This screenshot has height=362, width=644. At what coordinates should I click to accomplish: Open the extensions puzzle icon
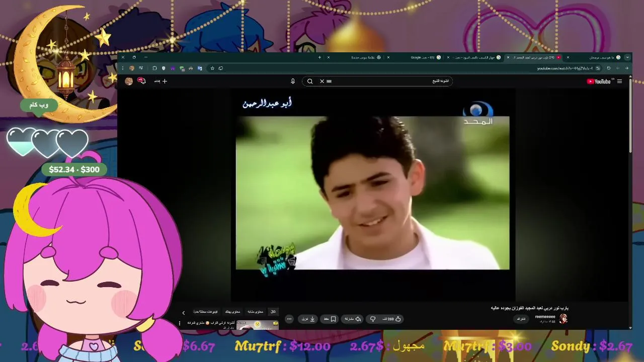click(x=154, y=68)
